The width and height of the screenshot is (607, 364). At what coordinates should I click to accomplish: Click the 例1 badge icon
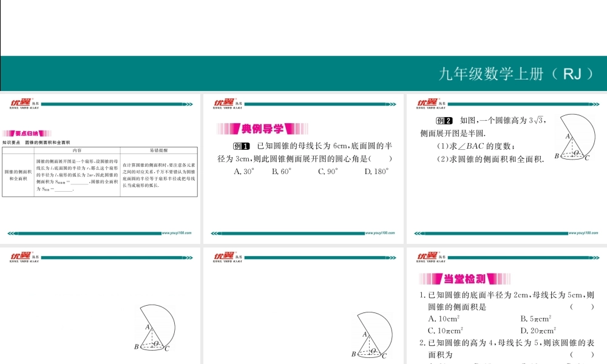tap(241, 146)
